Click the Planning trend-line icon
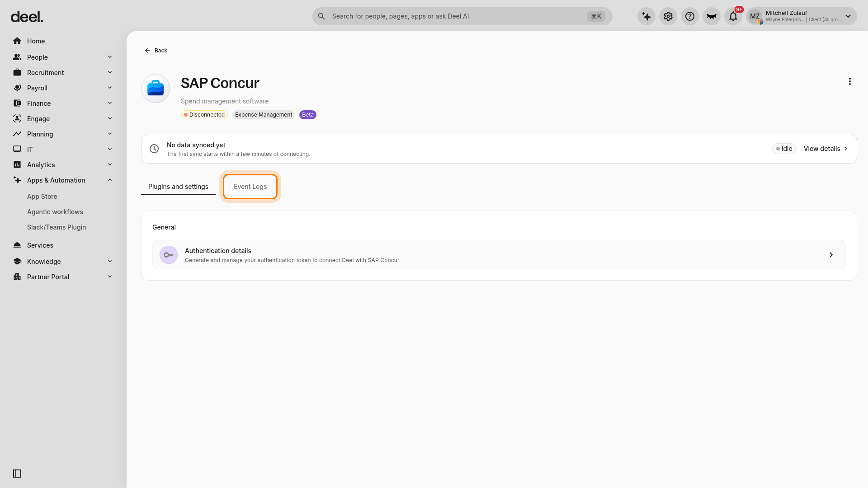 click(17, 134)
